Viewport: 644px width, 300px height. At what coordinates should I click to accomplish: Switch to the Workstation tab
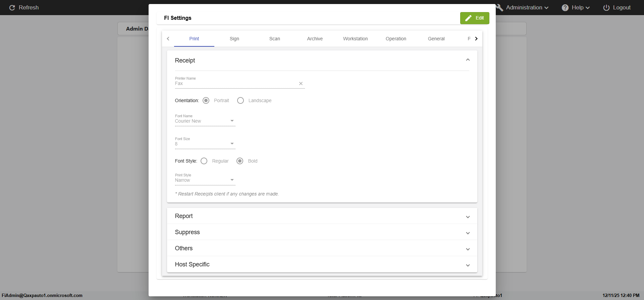click(x=356, y=39)
